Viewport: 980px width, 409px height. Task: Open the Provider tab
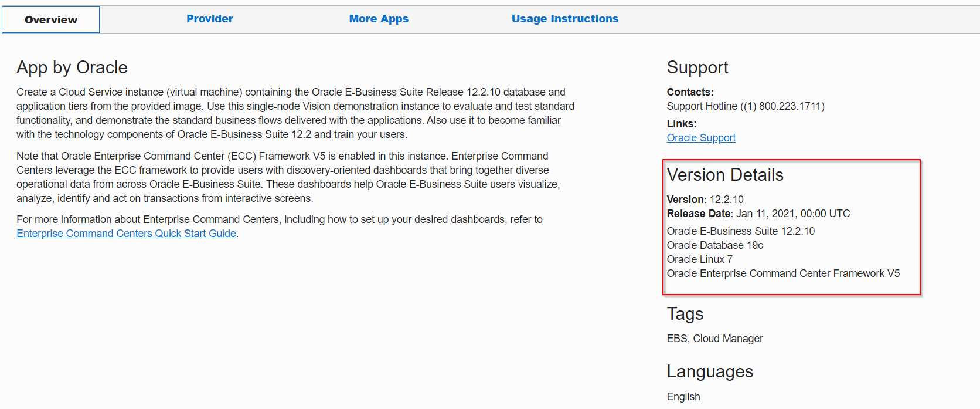click(209, 19)
